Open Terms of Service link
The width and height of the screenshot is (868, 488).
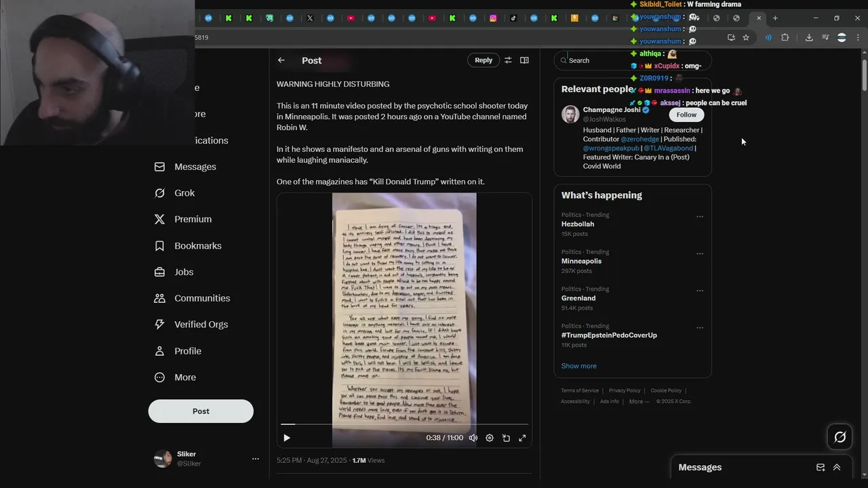pos(580,390)
